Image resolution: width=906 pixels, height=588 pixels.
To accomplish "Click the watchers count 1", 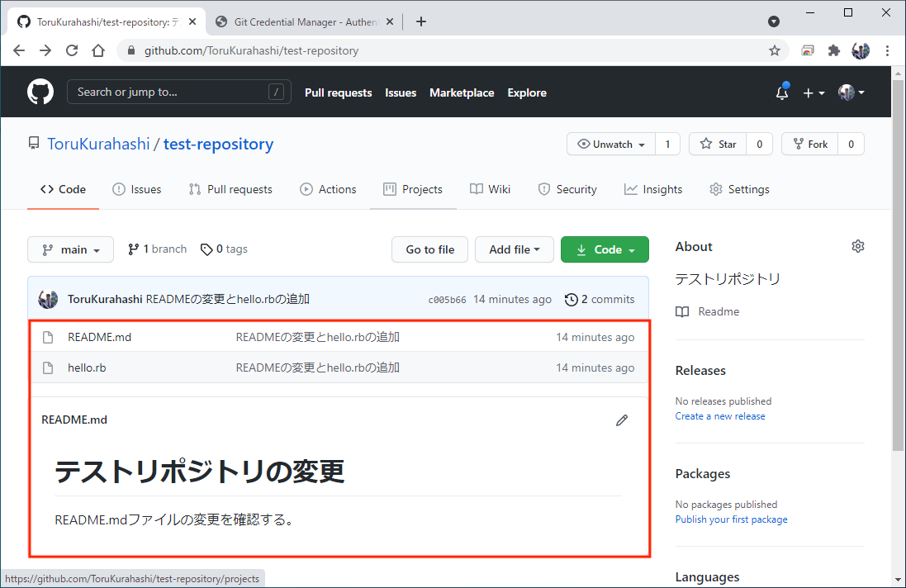I will pyautogui.click(x=668, y=145).
